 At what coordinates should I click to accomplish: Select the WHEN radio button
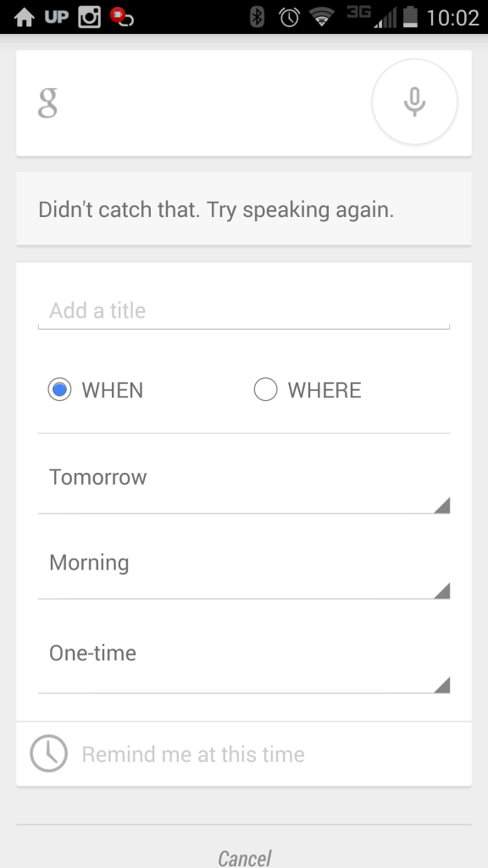59,390
